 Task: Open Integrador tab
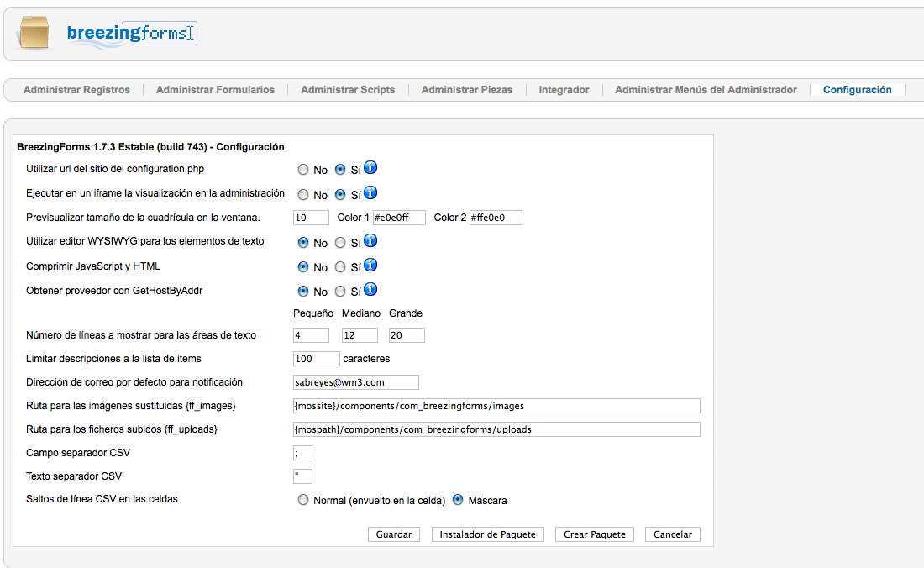pos(564,90)
